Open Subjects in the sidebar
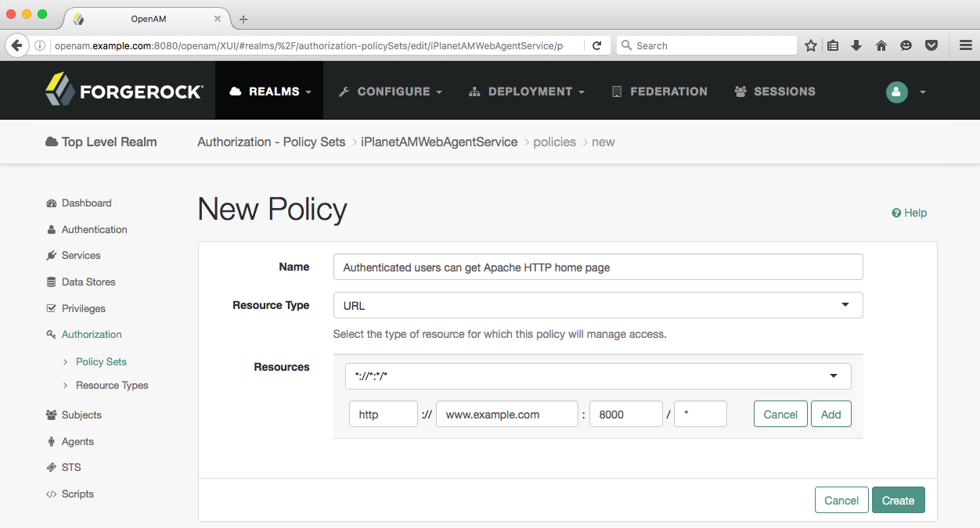Screen dimensions: 980x528 coord(81,415)
